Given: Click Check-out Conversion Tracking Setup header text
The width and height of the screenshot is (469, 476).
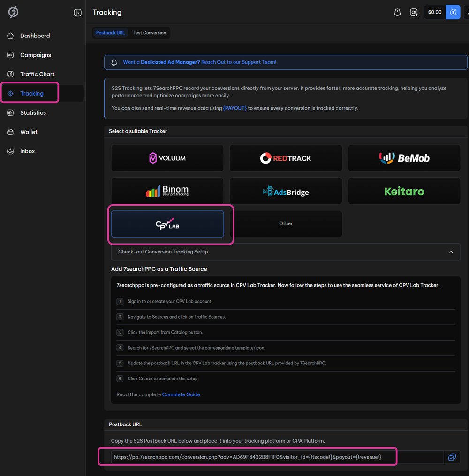Looking at the screenshot, I should [163, 252].
